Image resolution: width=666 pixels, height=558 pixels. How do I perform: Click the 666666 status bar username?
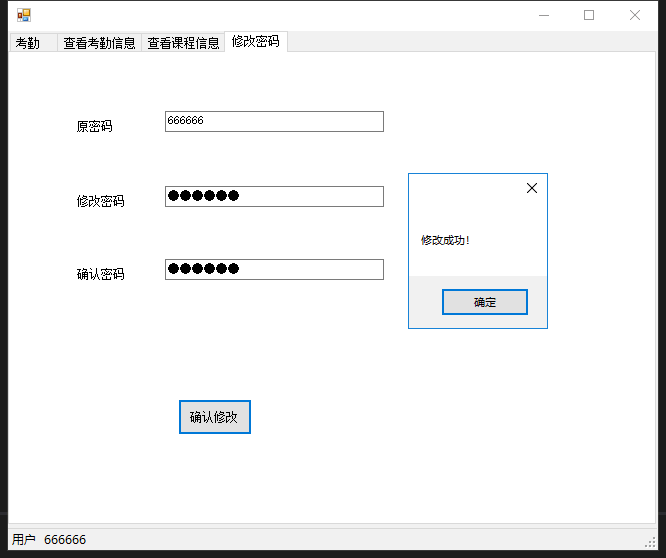tap(65, 540)
